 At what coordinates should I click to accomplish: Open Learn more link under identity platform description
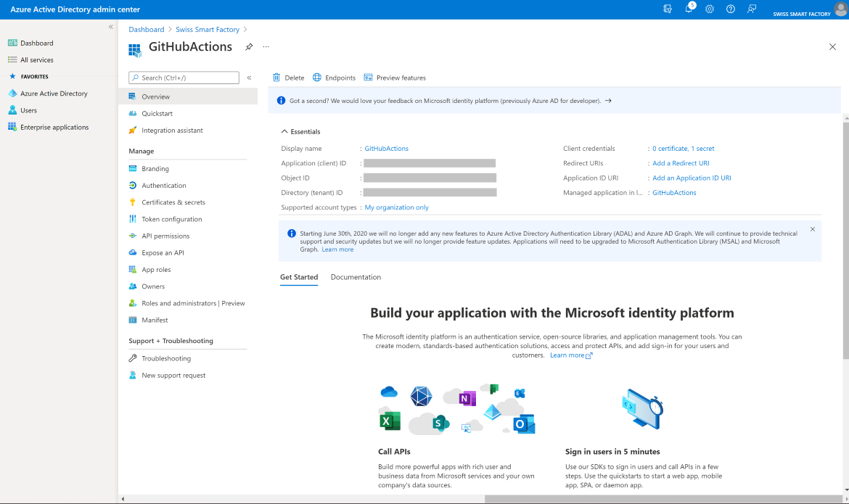click(x=571, y=355)
